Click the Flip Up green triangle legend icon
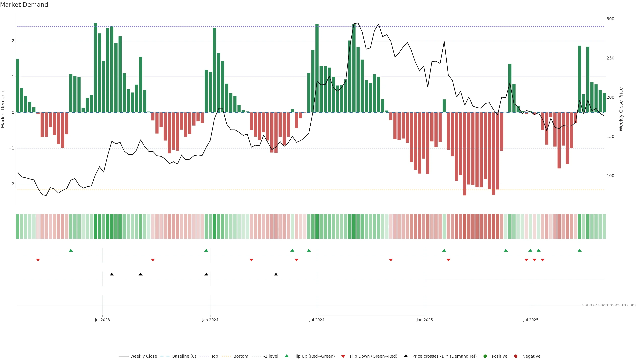This screenshot has height=362, width=644. [286, 356]
